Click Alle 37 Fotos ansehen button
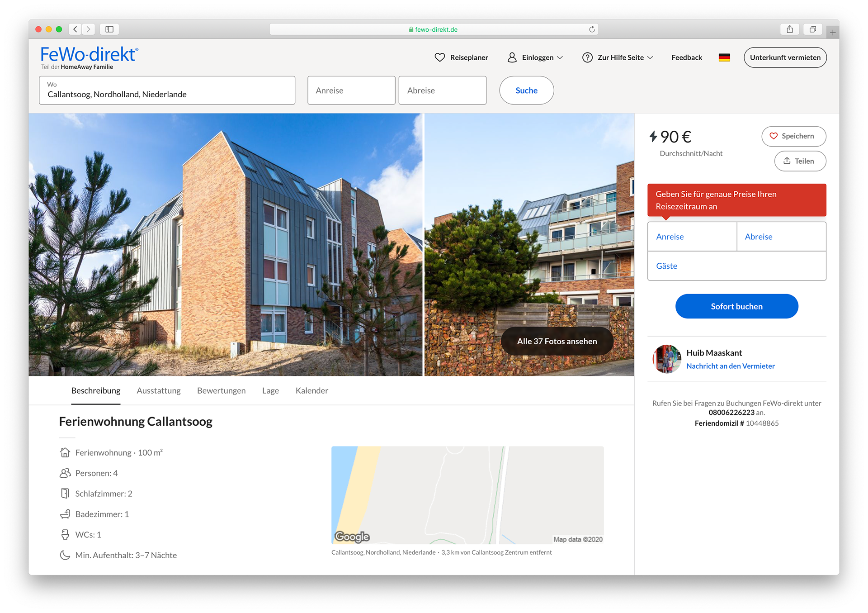The width and height of the screenshot is (868, 613). click(557, 341)
